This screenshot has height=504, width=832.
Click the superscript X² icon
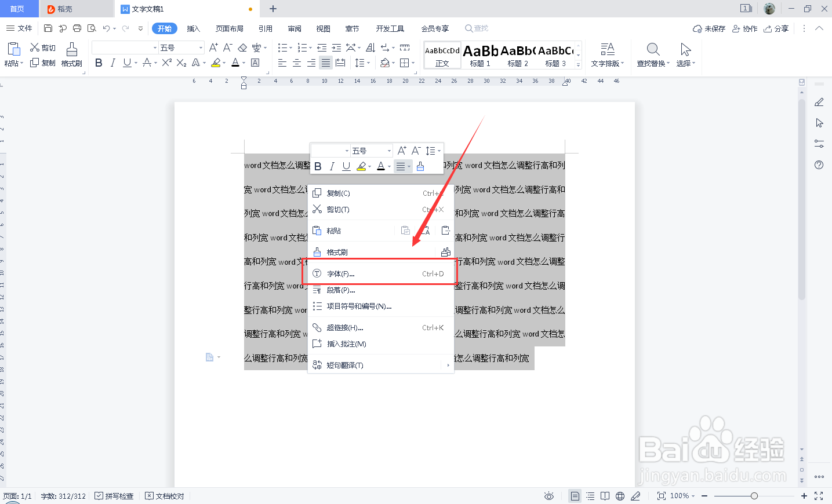[x=166, y=64]
